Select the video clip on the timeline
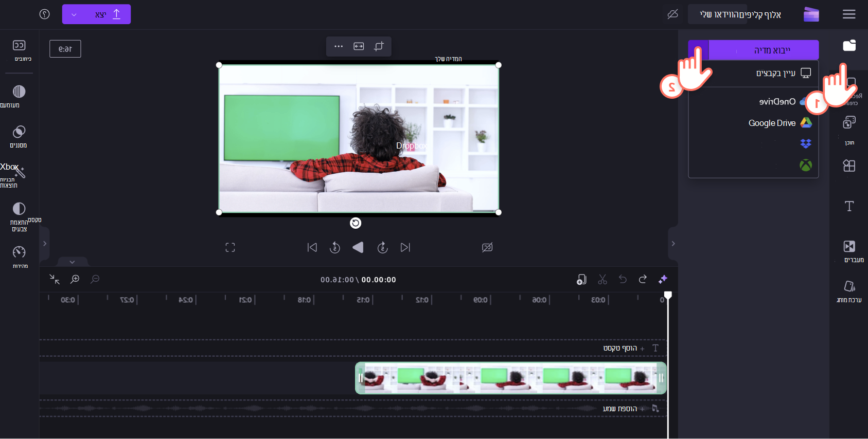Screen dimensions: 868x439 [511, 378]
